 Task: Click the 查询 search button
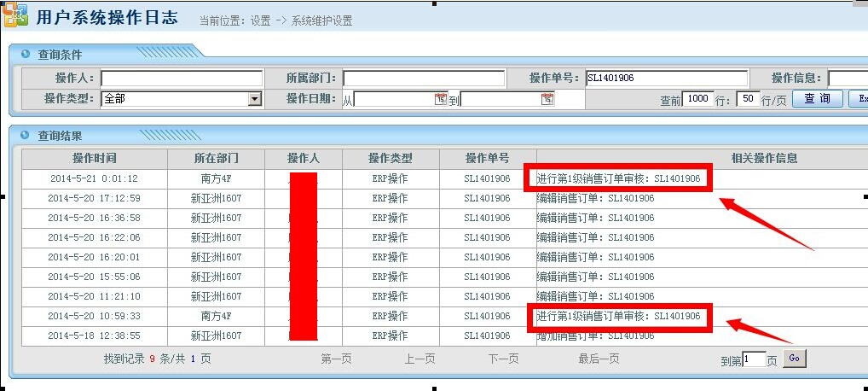(x=817, y=99)
